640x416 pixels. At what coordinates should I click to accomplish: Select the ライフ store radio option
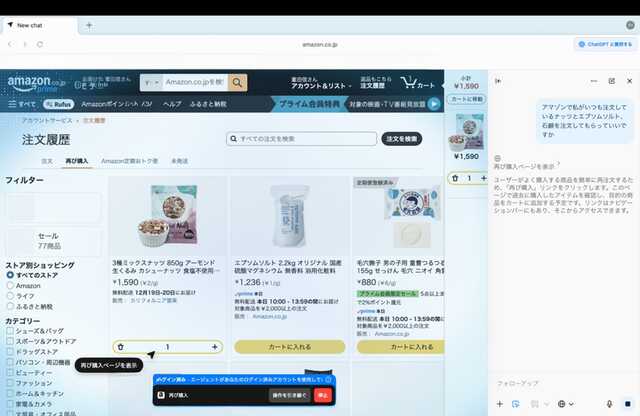click(10, 296)
